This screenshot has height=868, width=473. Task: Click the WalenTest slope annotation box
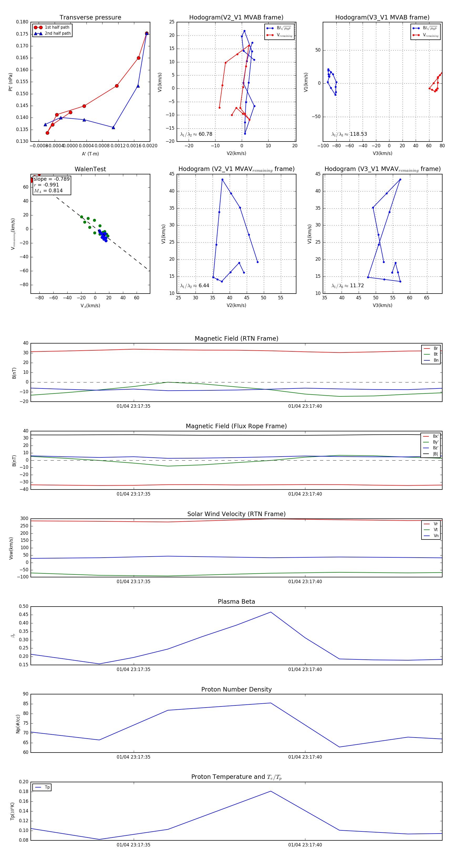coord(52,185)
